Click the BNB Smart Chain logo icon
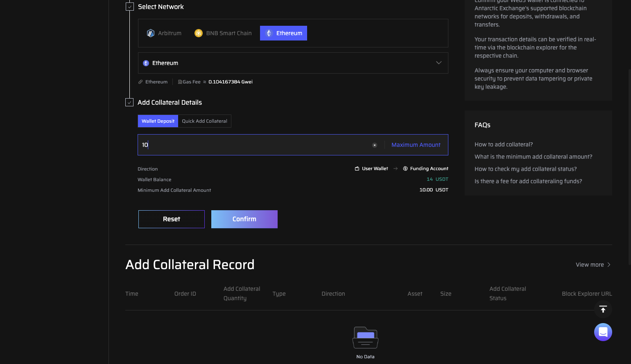 click(199, 33)
